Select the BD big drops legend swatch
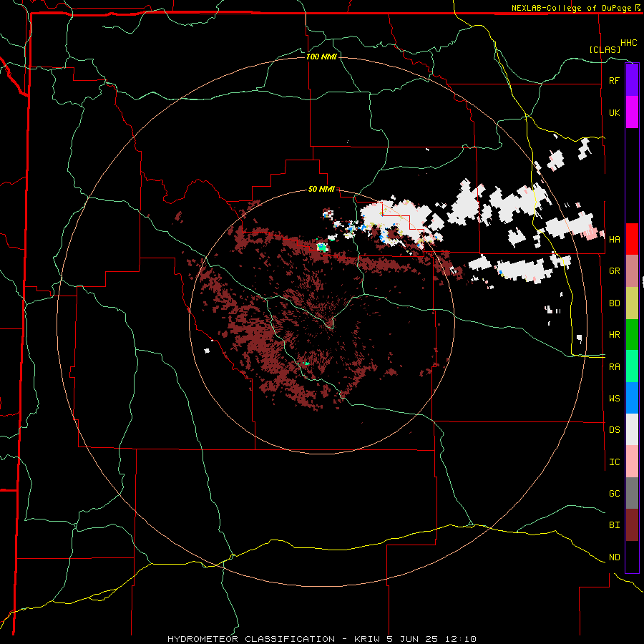This screenshot has width=644, height=644. pyautogui.click(x=632, y=303)
